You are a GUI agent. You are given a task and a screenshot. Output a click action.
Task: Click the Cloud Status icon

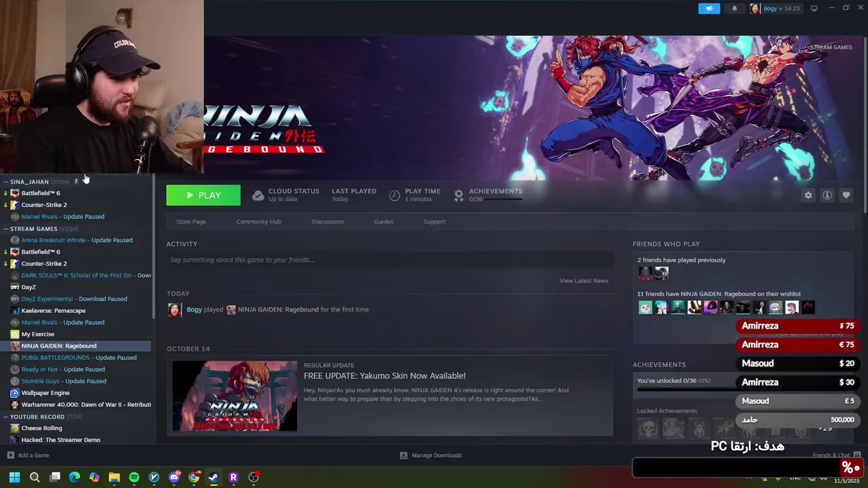click(x=258, y=195)
